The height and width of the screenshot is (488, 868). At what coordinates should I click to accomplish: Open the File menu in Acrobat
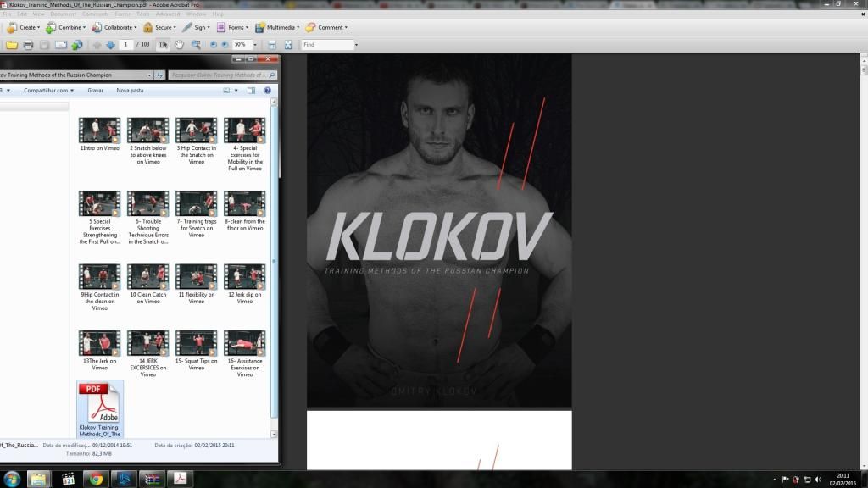click(x=7, y=14)
